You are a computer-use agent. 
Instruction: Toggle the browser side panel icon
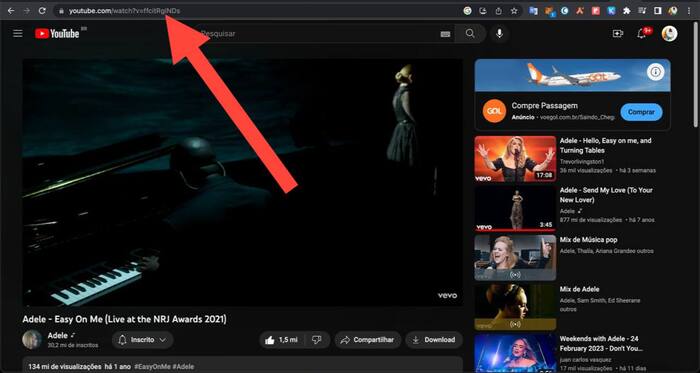(658, 11)
